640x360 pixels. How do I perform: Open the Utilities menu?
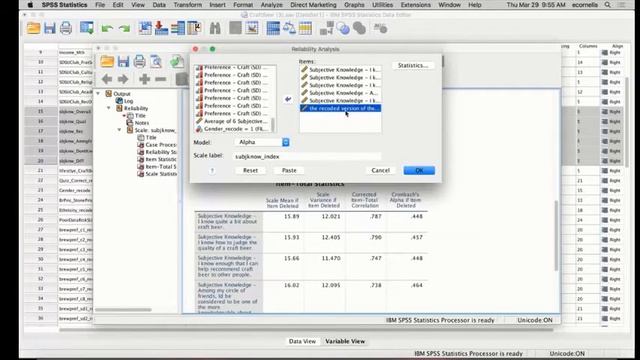(382, 5)
